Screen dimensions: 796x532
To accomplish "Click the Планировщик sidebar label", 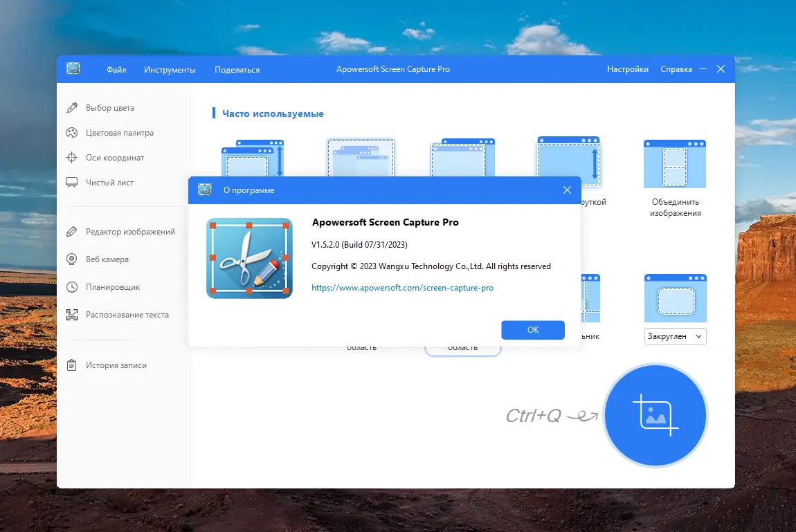I will (x=113, y=286).
